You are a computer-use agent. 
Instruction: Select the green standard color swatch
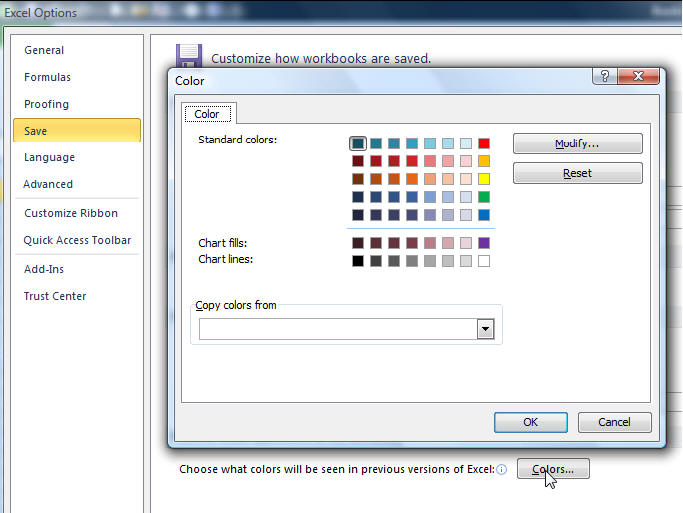(x=484, y=197)
